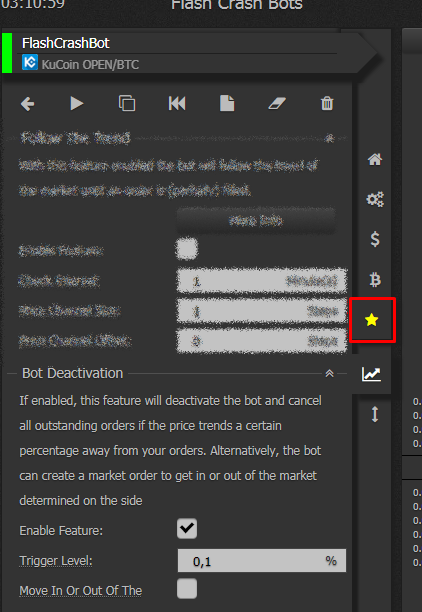422x612 pixels.
Task: Toggle the blurred upper Enable Feature checkbox
Action: (x=187, y=249)
